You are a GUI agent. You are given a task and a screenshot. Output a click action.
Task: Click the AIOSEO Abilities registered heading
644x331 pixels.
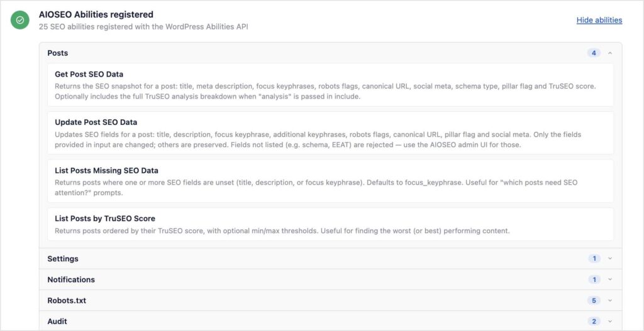click(x=96, y=14)
